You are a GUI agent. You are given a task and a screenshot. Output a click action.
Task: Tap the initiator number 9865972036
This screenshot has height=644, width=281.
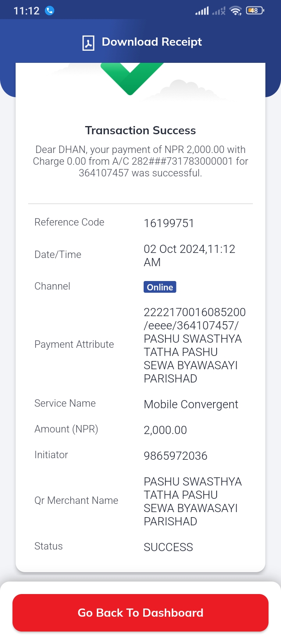176,456
